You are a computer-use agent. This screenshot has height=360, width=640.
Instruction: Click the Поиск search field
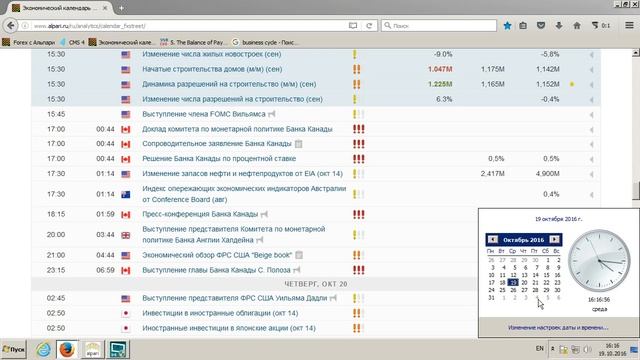(439, 26)
